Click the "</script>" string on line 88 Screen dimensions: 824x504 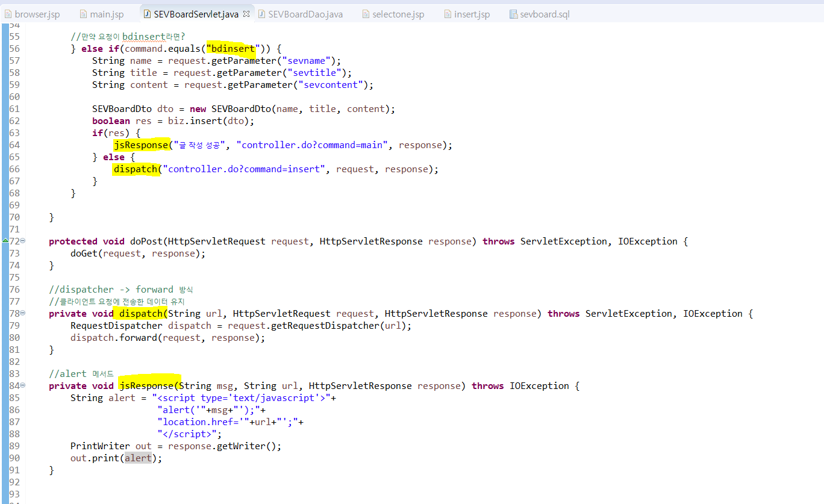[187, 434]
